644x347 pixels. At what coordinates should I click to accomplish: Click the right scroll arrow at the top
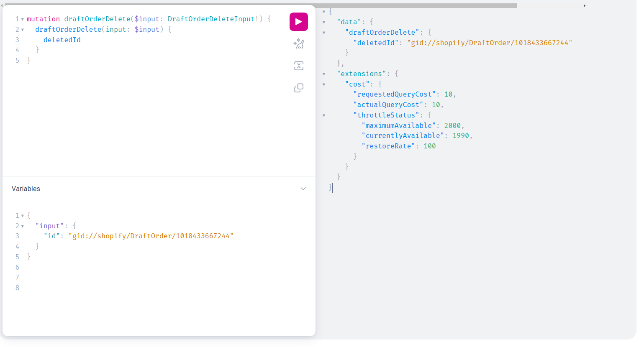tap(584, 6)
